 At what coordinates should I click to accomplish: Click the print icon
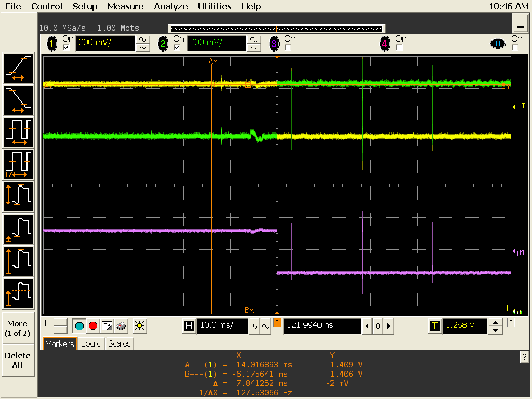click(x=121, y=326)
